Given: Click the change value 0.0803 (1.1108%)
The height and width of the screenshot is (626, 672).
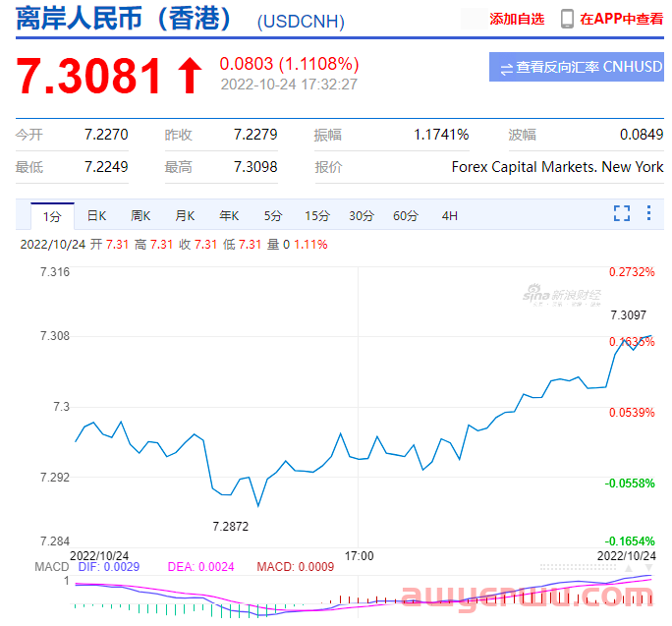Looking at the screenshot, I should [289, 64].
